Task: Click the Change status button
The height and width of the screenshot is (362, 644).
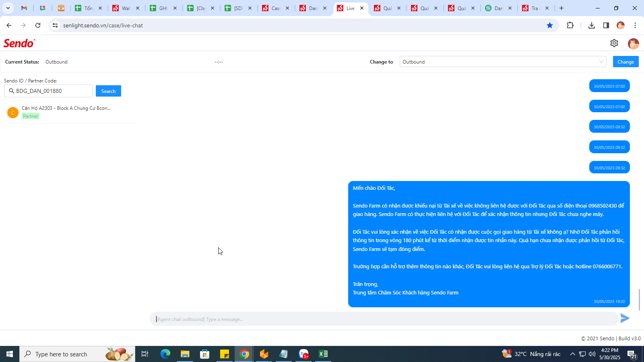Action: click(625, 62)
